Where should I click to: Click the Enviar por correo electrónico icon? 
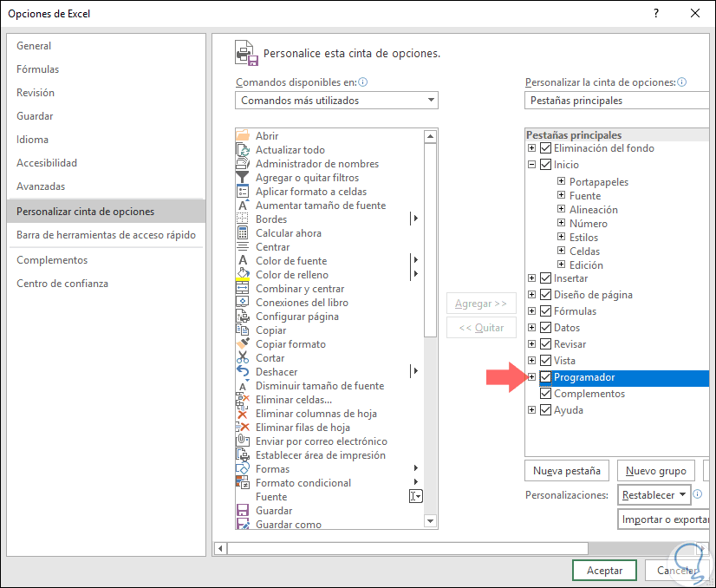coord(243,441)
